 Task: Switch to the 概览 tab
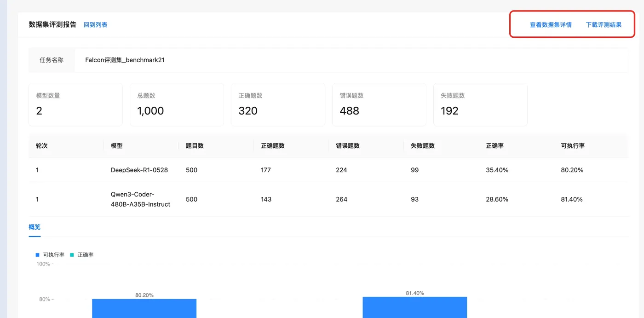pyautogui.click(x=34, y=227)
